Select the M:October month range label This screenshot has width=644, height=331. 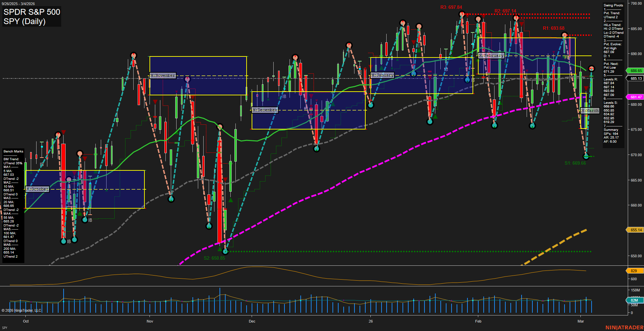pyautogui.click(x=37, y=189)
